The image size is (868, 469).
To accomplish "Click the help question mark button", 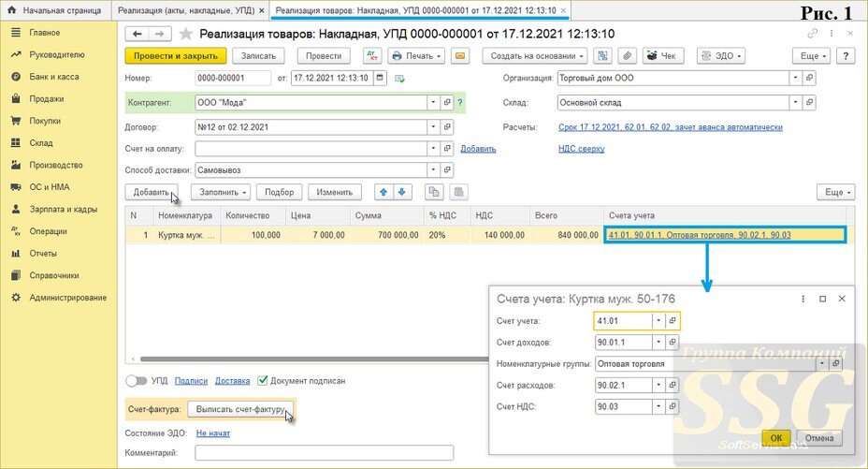I will point(846,56).
